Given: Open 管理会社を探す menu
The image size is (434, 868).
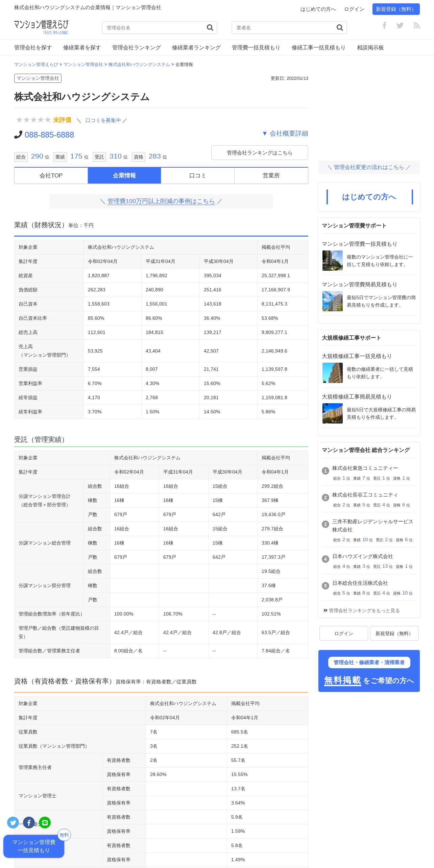Looking at the screenshot, I should point(33,48).
